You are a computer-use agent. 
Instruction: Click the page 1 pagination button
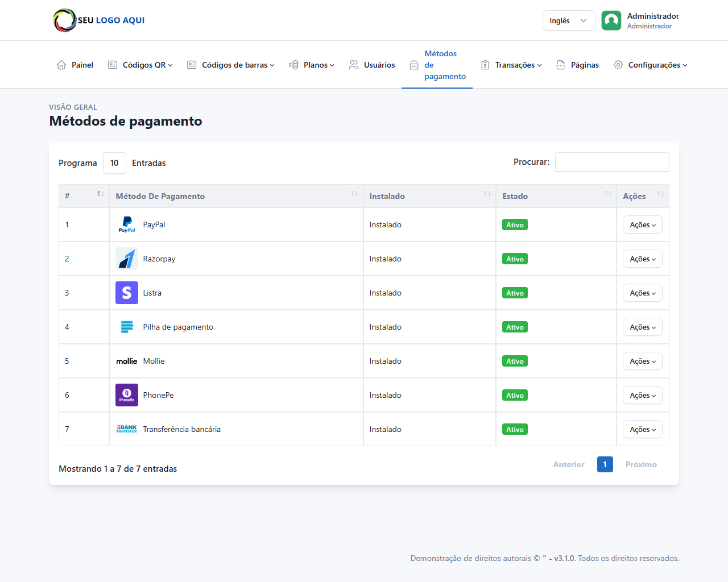pyautogui.click(x=605, y=464)
